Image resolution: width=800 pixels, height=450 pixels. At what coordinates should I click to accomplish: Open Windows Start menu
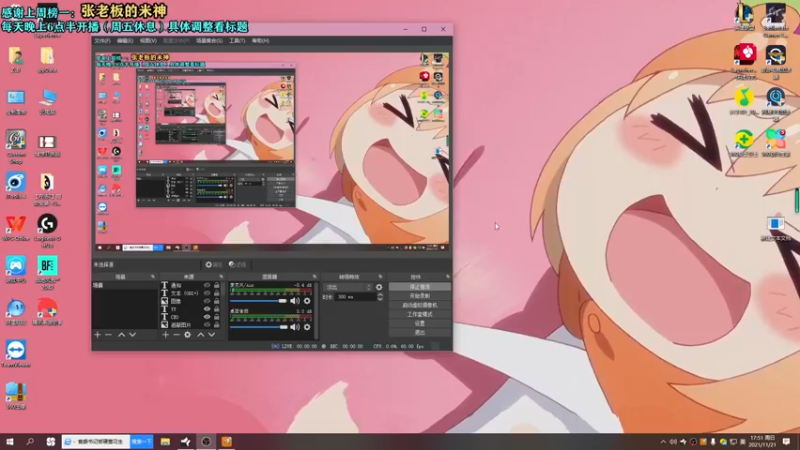[10, 442]
